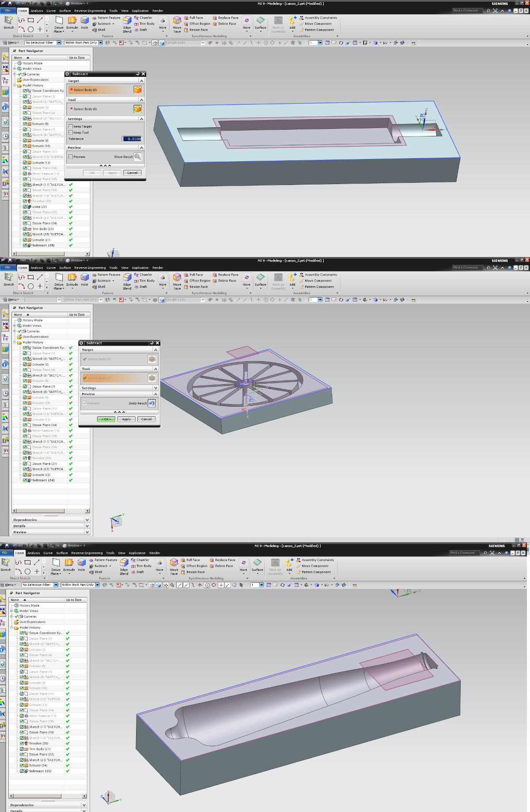
Task: Toggle checkbox of Unite (21) in top navigator
Action: (x=25, y=207)
